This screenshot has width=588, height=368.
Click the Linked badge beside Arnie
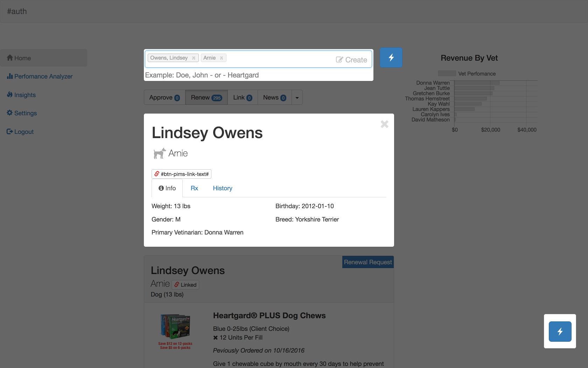185,285
